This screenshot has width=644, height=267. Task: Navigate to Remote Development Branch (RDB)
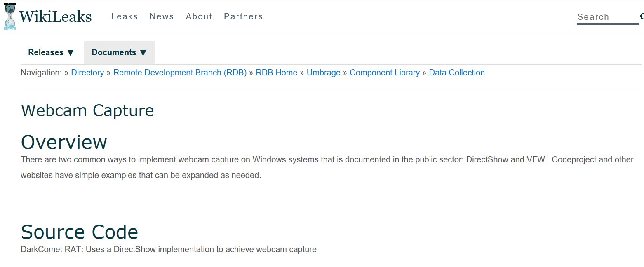pos(180,73)
